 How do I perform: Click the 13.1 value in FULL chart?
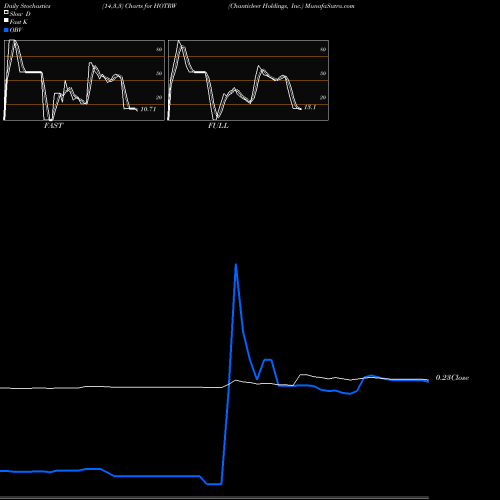point(310,107)
